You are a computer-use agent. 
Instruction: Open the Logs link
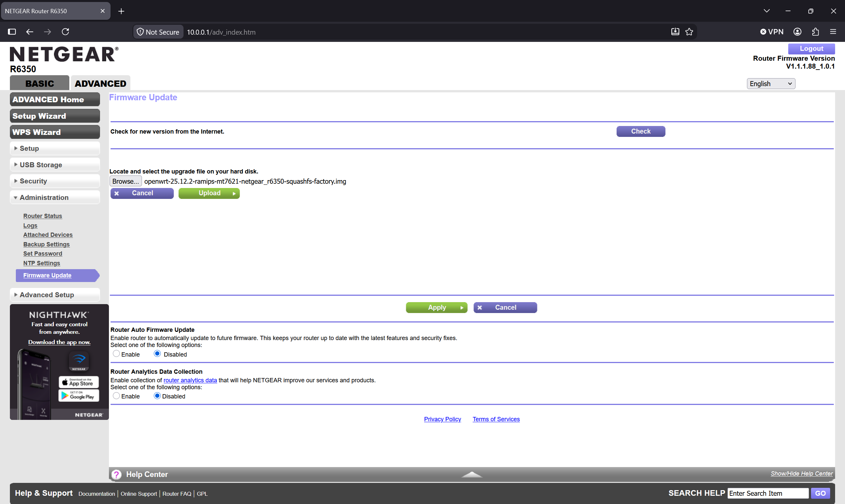[x=30, y=226]
